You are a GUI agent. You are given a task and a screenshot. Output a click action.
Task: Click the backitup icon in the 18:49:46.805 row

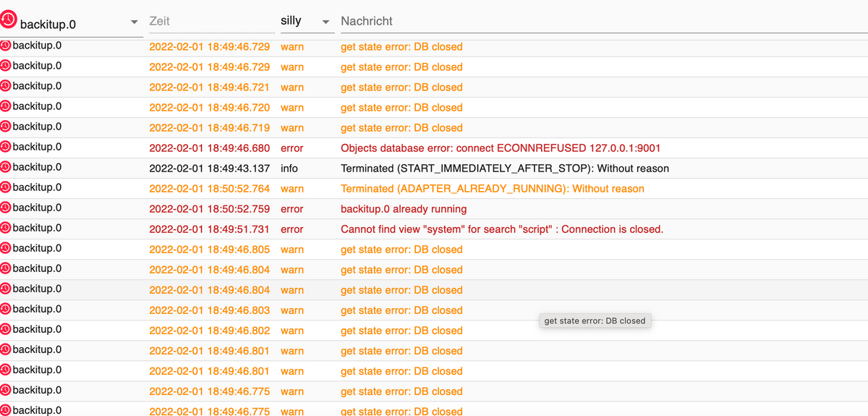[x=6, y=248]
